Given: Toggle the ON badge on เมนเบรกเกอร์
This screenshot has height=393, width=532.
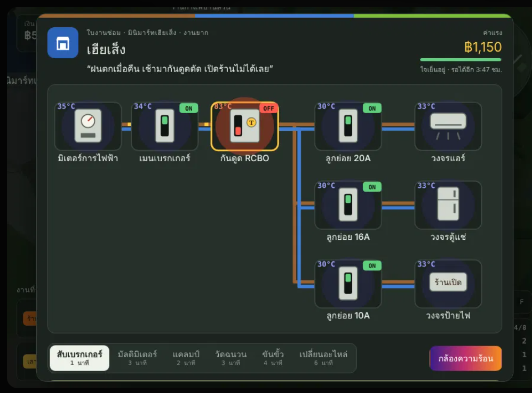Looking at the screenshot, I should point(189,108).
